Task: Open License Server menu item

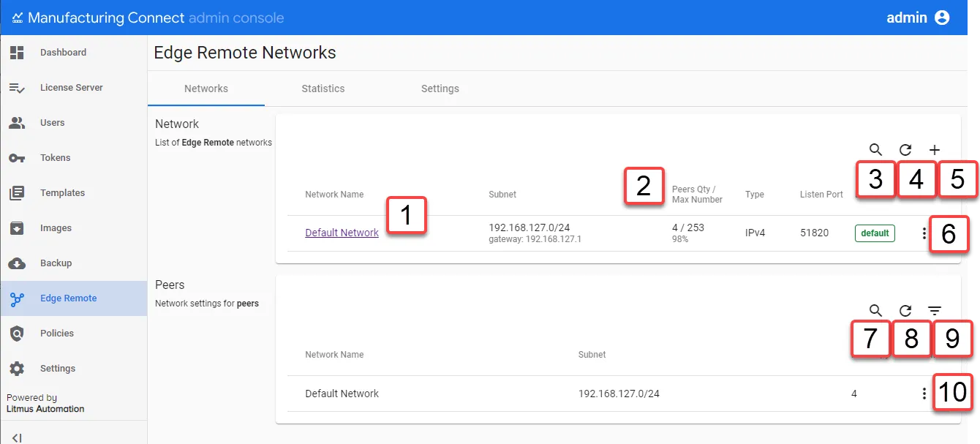Action: 73,88
